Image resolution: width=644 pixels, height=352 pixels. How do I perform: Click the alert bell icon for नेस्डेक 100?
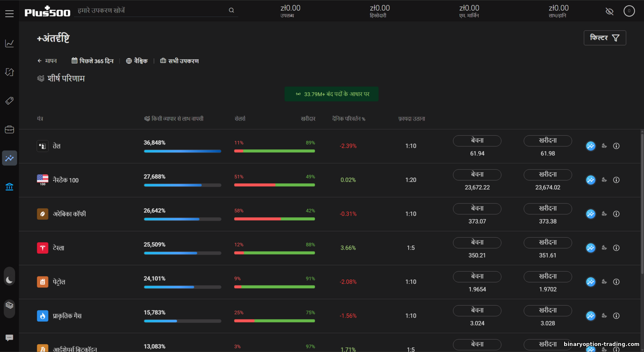[604, 180]
